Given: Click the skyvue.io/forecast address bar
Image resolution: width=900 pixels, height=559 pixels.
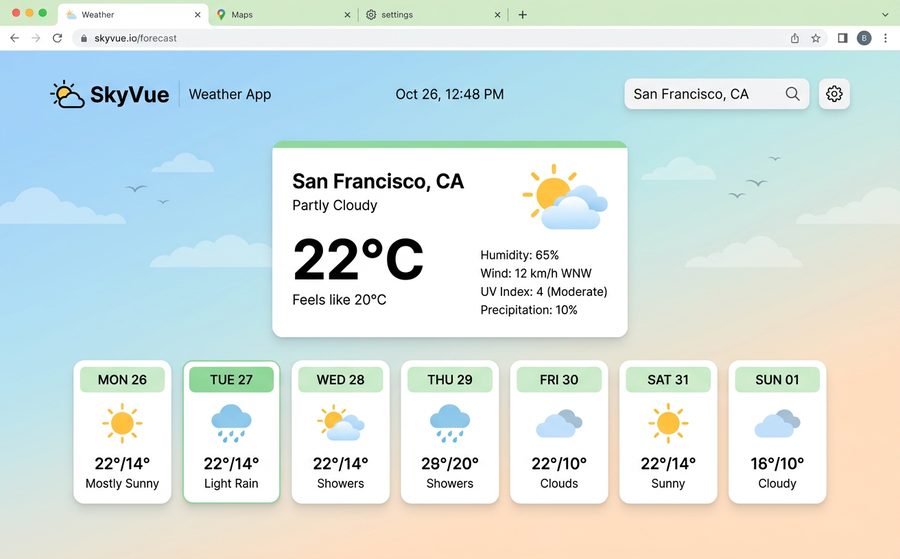Looking at the screenshot, I should pos(449,38).
